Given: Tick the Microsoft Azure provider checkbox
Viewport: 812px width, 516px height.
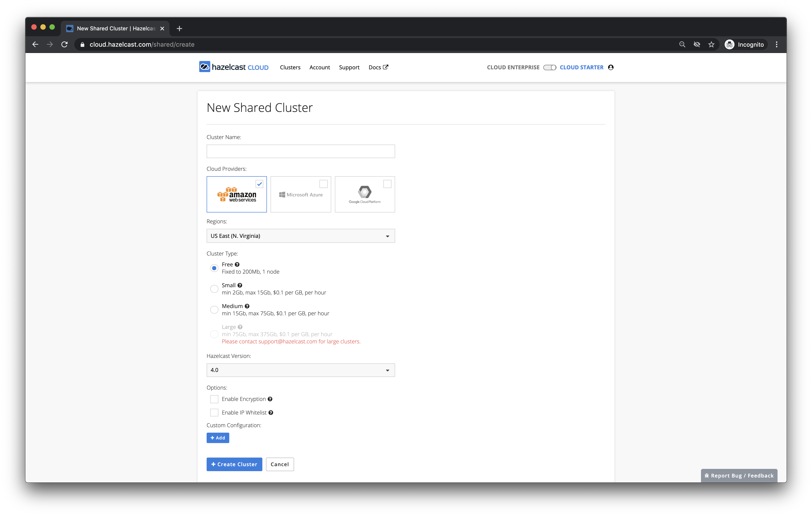Looking at the screenshot, I should pos(323,184).
